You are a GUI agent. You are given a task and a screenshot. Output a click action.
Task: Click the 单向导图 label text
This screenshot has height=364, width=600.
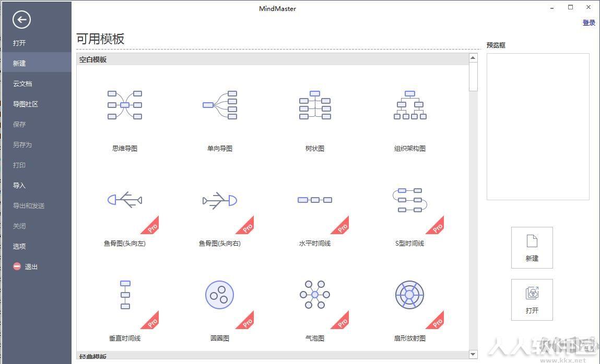(x=220, y=148)
